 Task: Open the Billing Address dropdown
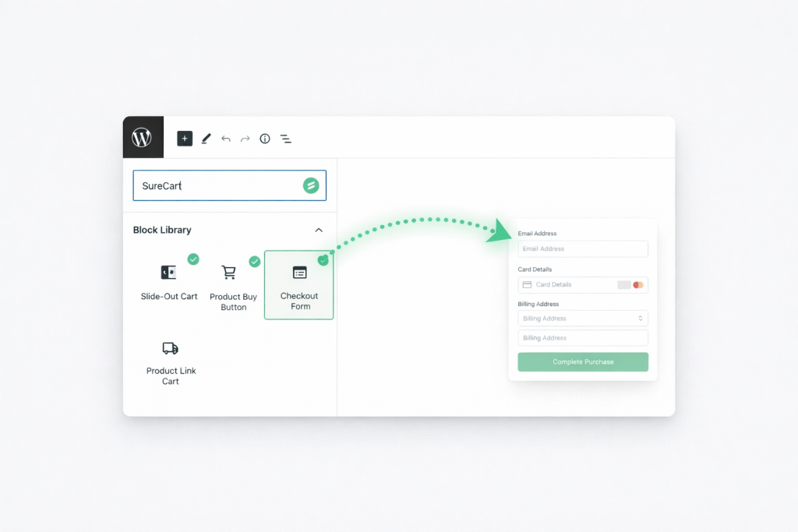tap(583, 319)
